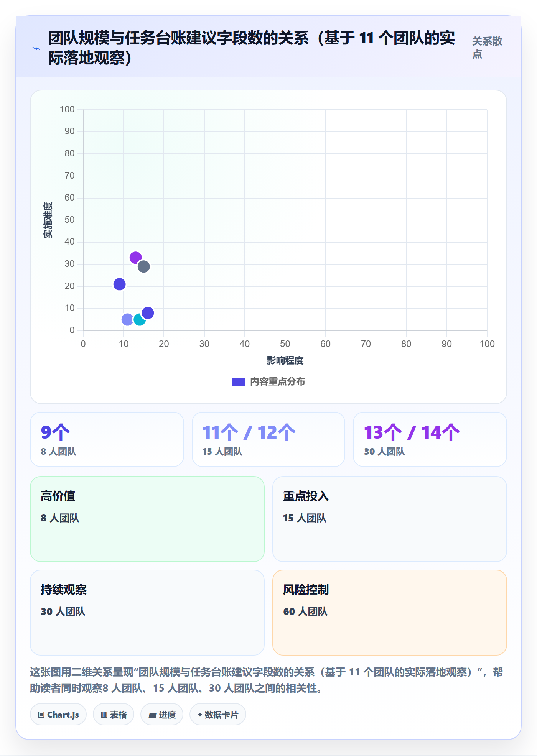Click the description paragraph starting with 这张图用
Image resolution: width=537 pixels, height=756 pixels.
coord(267,680)
